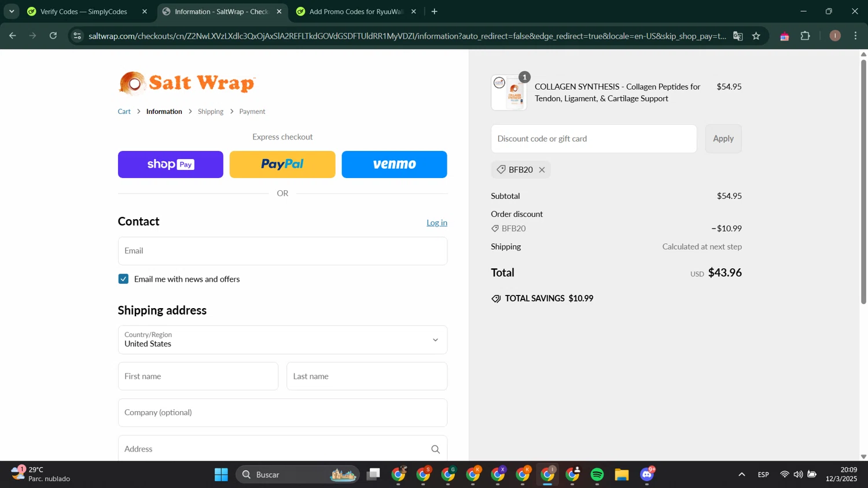This screenshot has width=868, height=488.
Task: Click the Shipping breadcrumb step
Action: (211, 112)
